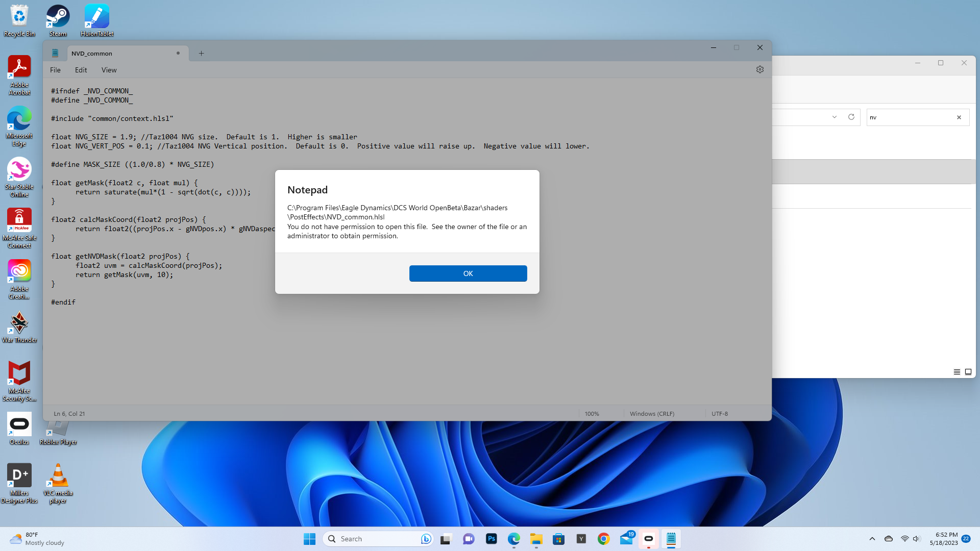Add a new Notepad tab
The height and width of the screenshot is (551, 980).
(x=202, y=53)
